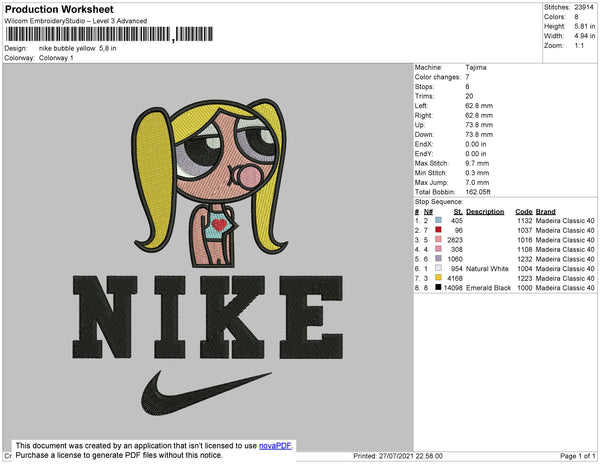Viewport: 600px width, 464px height.
Task: Click the 'Colorway 1' text
Action: click(56, 58)
